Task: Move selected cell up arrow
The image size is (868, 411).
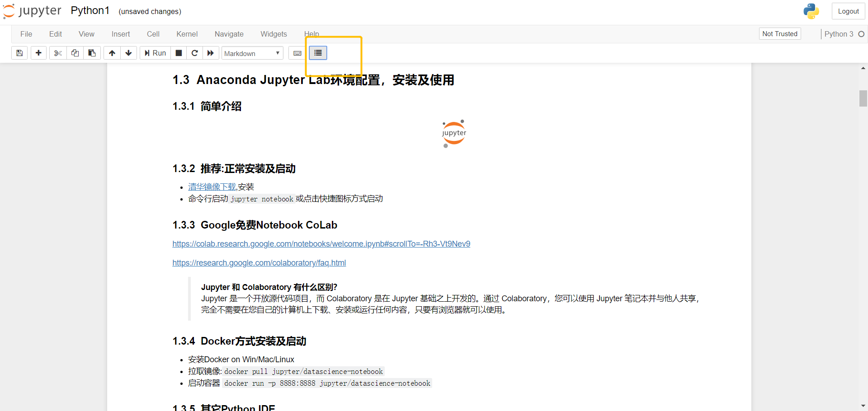Action: coord(112,53)
